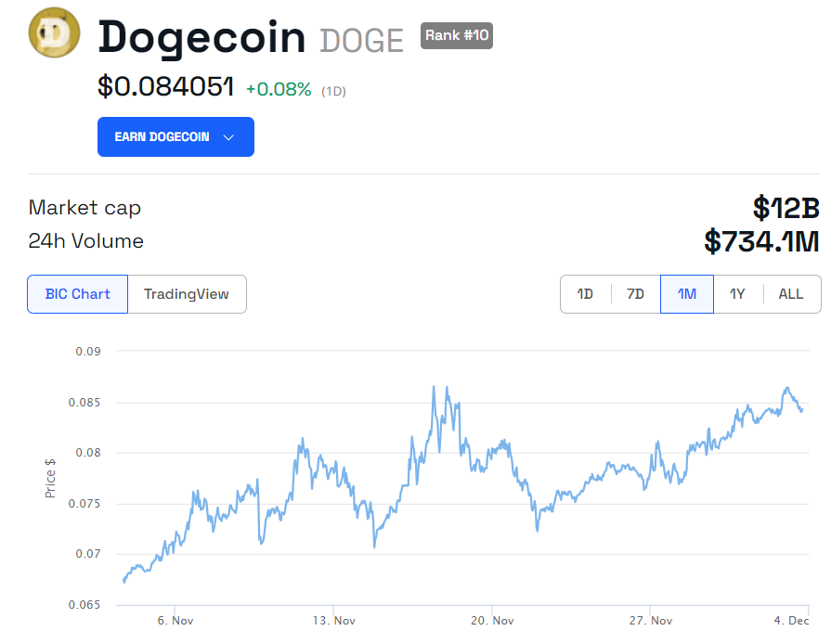This screenshot has width=831, height=644.
Task: Switch to the TradingView tab
Action: click(187, 294)
